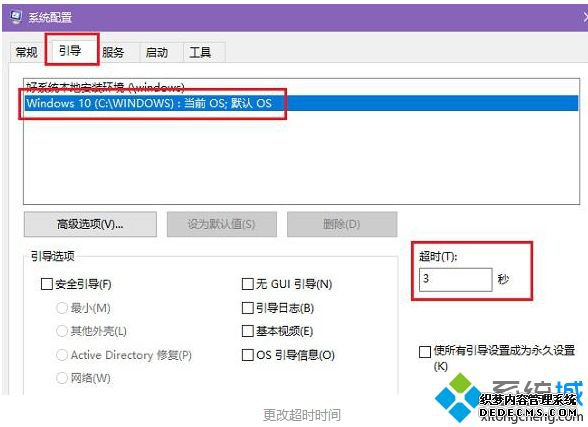
Task: Select the 其他外壳(L) radio button
Action: (62, 331)
